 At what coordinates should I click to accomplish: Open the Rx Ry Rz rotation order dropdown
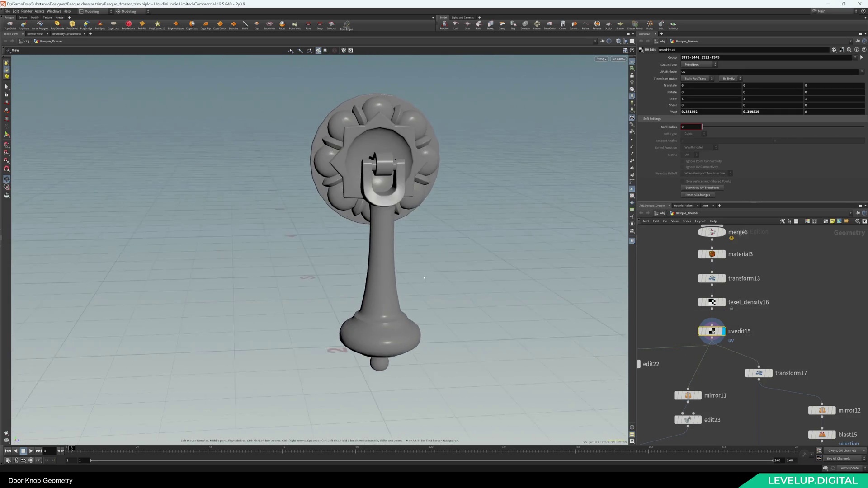pos(731,78)
